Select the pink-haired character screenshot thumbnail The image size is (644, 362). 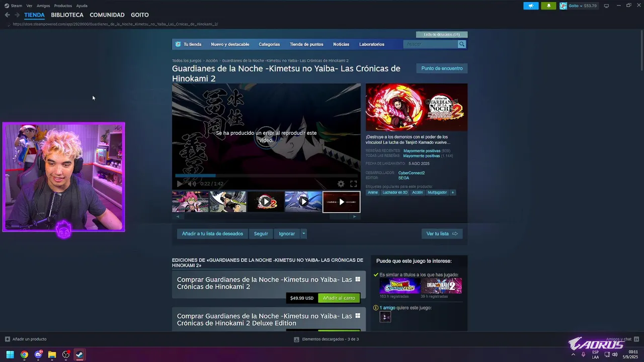coord(190,202)
